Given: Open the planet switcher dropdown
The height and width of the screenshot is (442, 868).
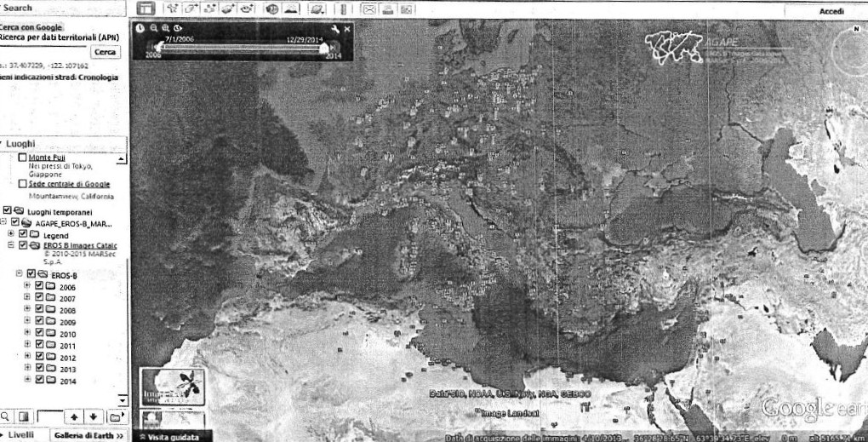Looking at the screenshot, I should tap(317, 9).
